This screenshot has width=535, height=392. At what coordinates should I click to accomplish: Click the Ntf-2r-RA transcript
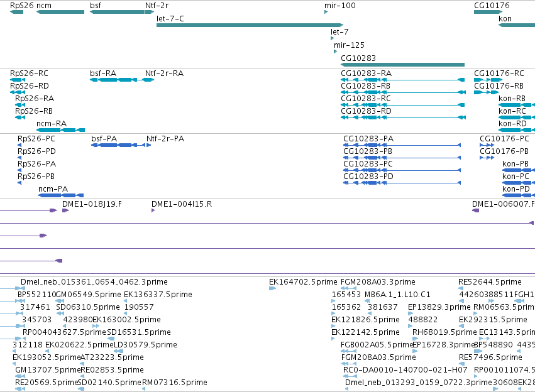[x=148, y=80]
